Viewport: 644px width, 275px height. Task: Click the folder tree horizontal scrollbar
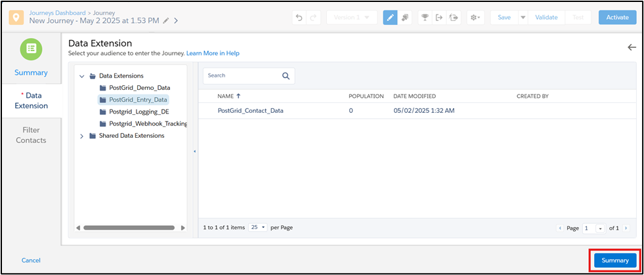(x=129, y=228)
